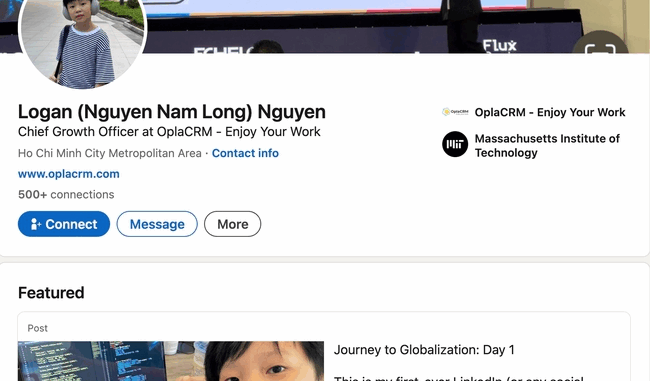Visit the www.oplacrm.com website link
Viewport: 650px width, 381px height.
[68, 174]
